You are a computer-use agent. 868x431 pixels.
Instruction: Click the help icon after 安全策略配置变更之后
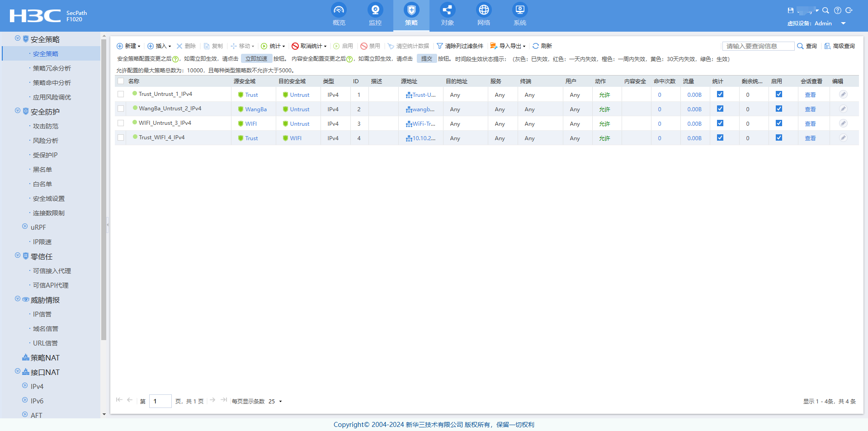[x=175, y=59]
